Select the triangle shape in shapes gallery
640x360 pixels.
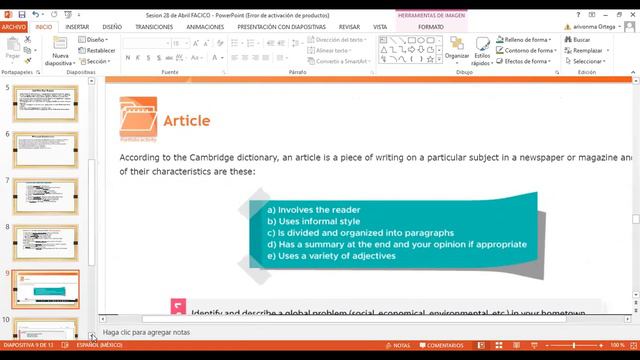pos(384,50)
